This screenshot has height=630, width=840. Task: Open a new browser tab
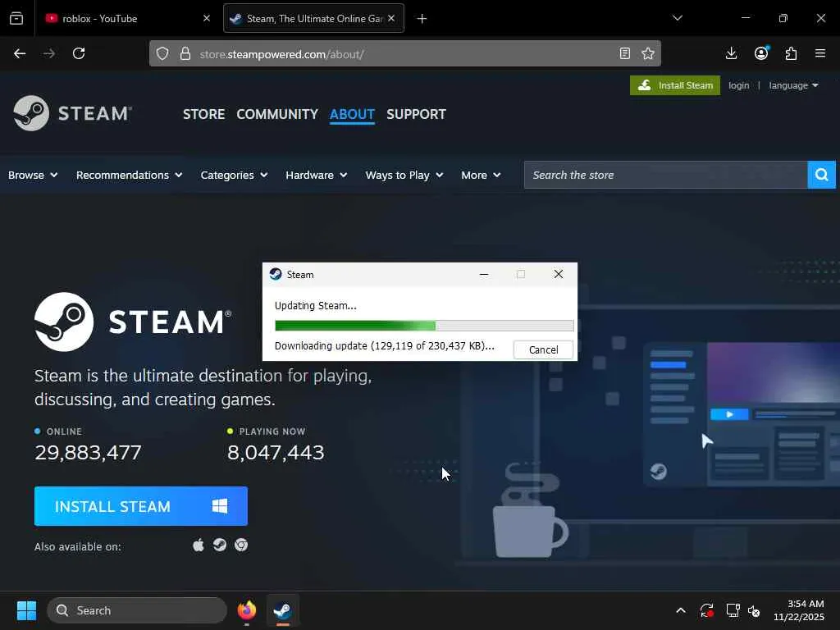422,19
